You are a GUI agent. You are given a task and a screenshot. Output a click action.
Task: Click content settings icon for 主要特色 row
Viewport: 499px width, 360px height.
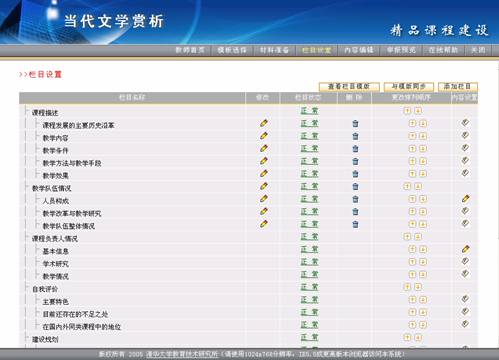coord(465,299)
